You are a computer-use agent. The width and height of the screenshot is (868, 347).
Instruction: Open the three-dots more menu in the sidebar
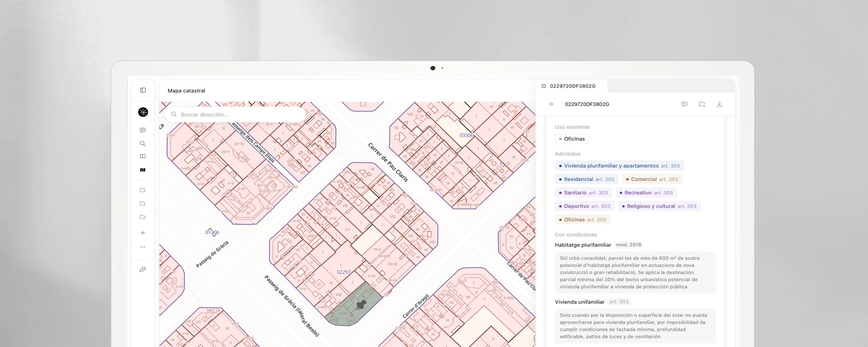pos(143,247)
